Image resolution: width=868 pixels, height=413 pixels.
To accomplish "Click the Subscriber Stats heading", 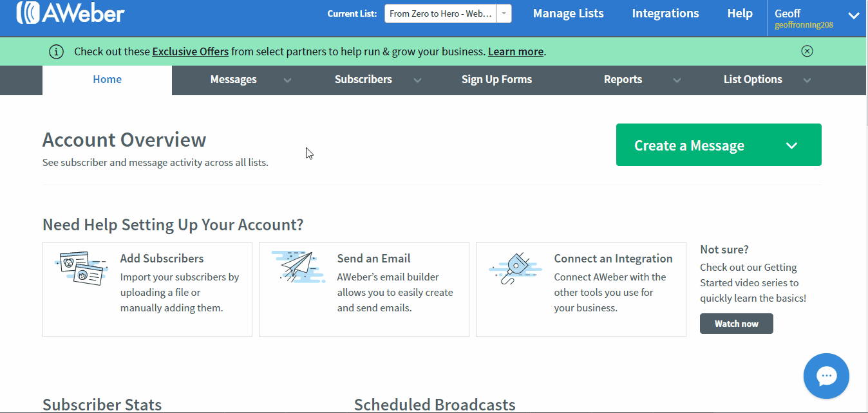I will tap(102, 405).
